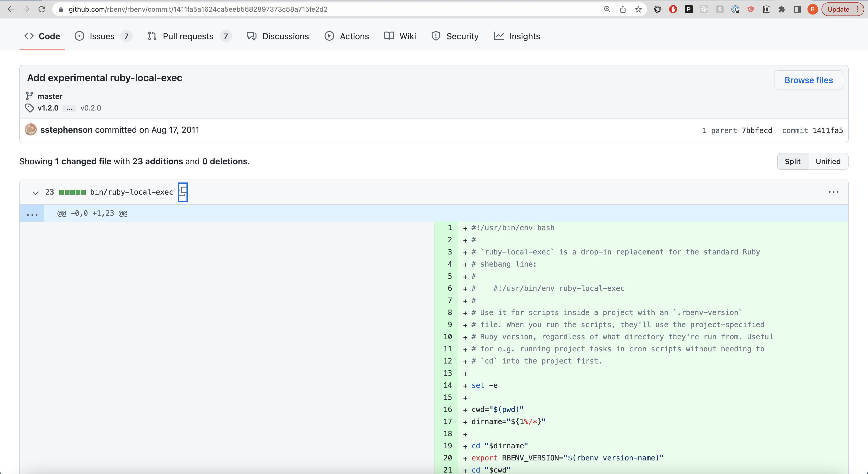Click the lock icon in address bar
This screenshot has width=868, height=474.
61,9
